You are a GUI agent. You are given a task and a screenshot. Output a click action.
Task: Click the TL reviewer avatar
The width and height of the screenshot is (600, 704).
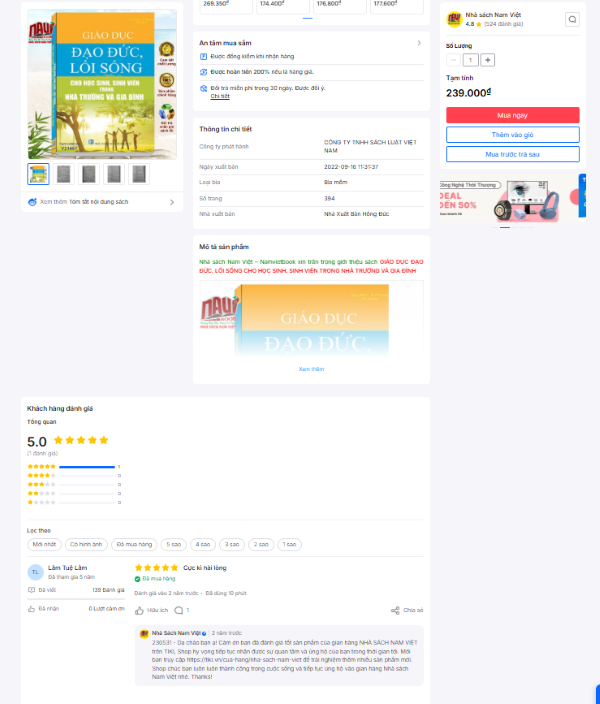[x=35, y=572]
